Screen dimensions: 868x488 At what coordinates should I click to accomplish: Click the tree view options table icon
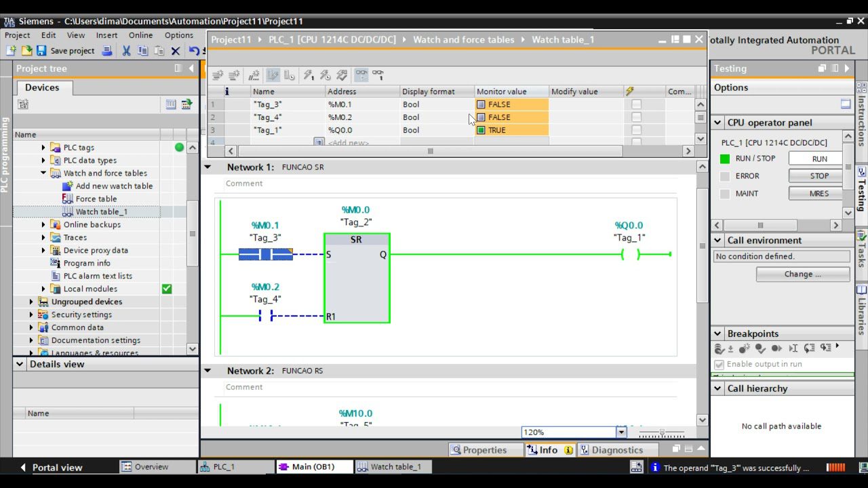pyautogui.click(x=171, y=104)
